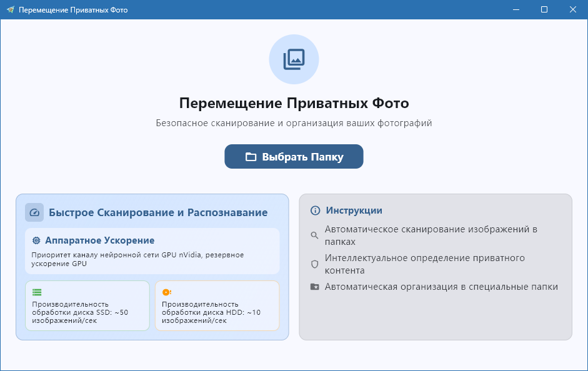Viewport: 588px width, 371px height.
Task: Select the HDD performance card
Action: [217, 305]
